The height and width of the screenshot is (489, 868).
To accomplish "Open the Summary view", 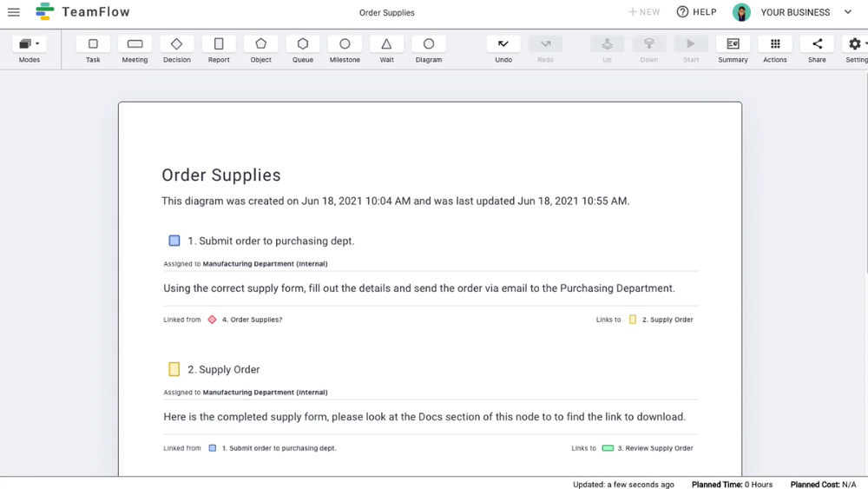I will tap(733, 44).
